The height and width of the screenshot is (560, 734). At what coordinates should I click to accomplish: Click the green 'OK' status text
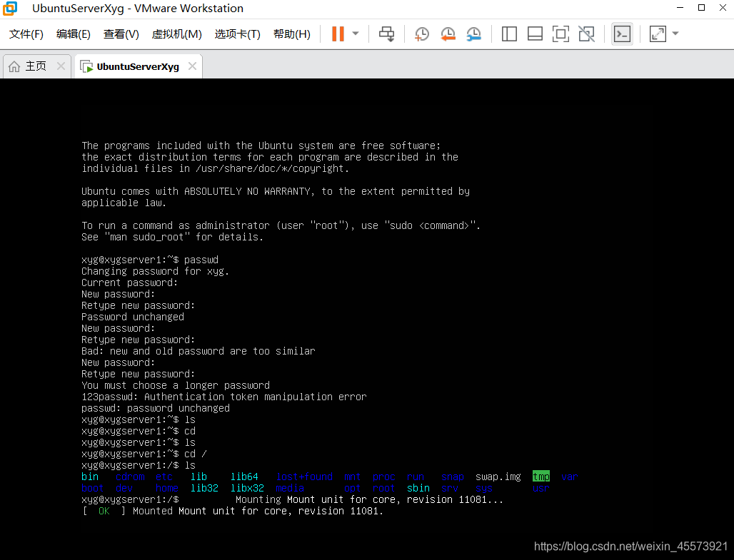click(104, 511)
